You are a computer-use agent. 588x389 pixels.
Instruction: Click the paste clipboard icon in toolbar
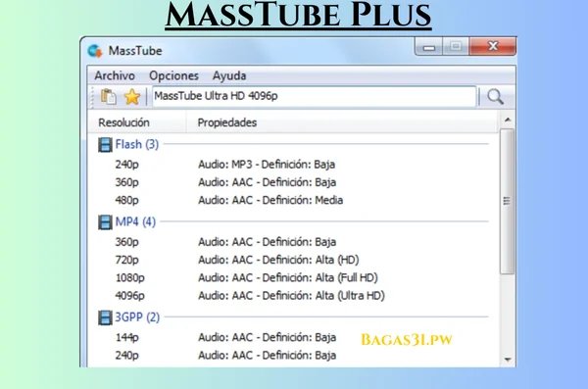click(109, 97)
